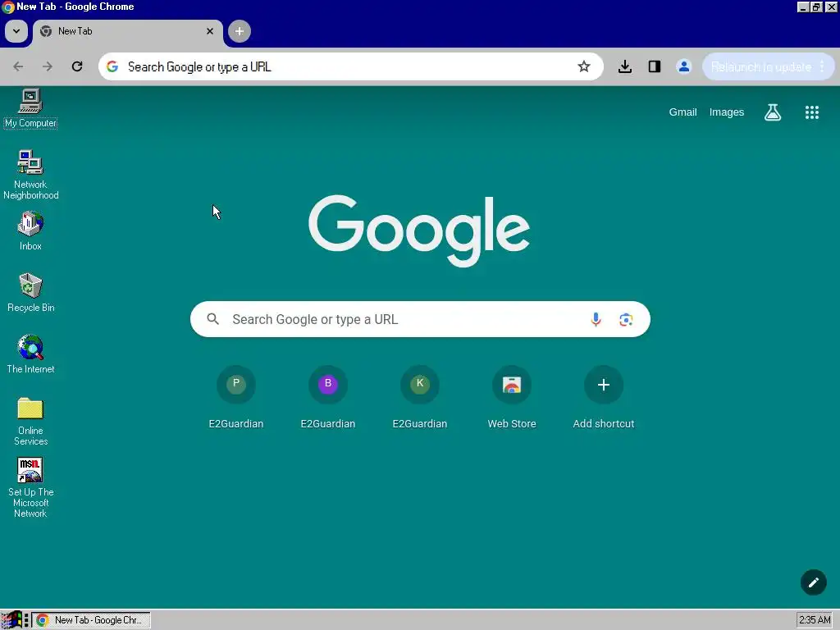Click the Chrome icon in the title bar
840x630 pixels.
[7, 7]
